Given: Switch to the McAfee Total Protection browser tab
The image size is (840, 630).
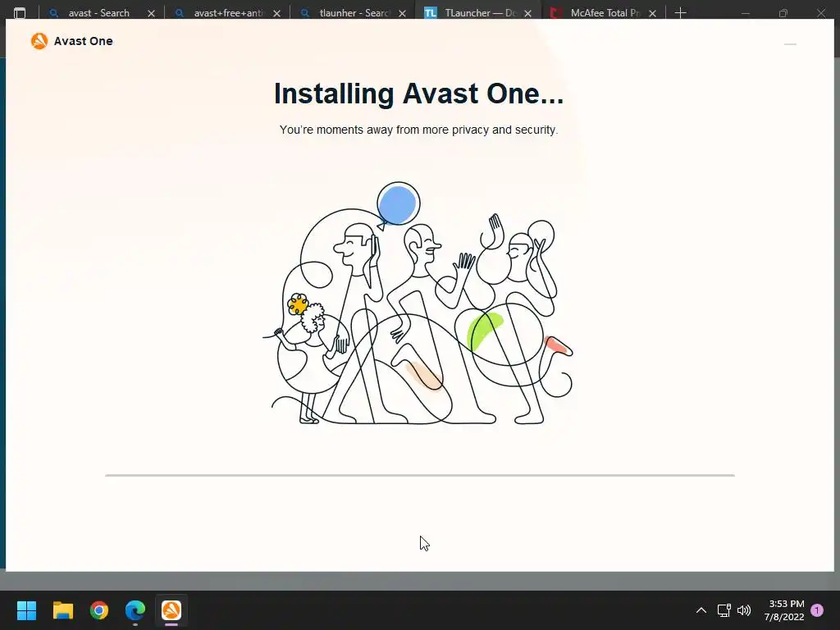Looking at the screenshot, I should click(x=605, y=13).
